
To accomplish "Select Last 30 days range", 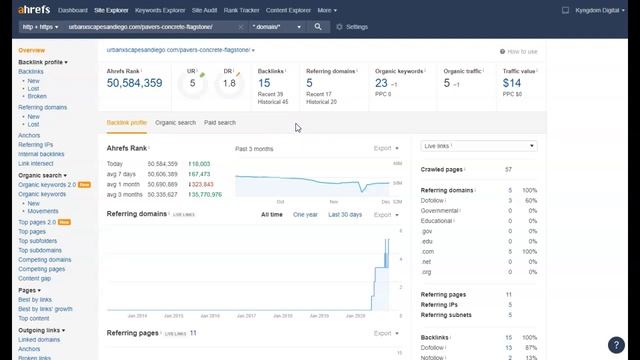I will (345, 215).
